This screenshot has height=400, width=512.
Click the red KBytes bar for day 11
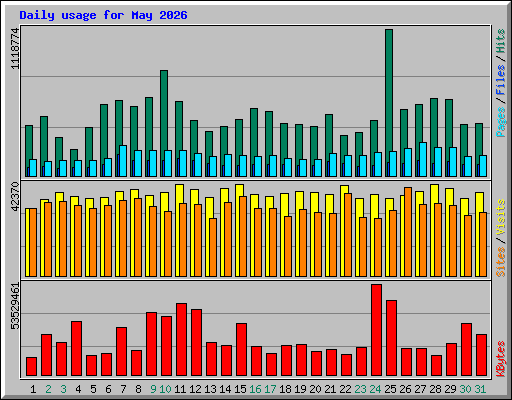point(182,340)
